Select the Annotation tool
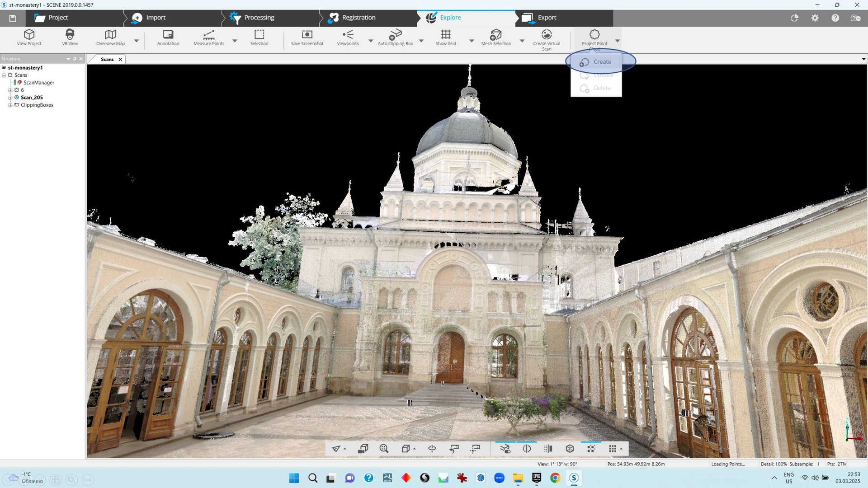Image resolution: width=868 pixels, height=488 pixels. [168, 37]
